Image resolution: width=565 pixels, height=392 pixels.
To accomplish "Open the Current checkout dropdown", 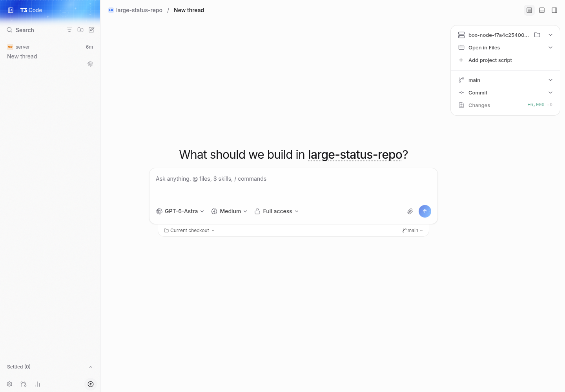I will tap(189, 230).
